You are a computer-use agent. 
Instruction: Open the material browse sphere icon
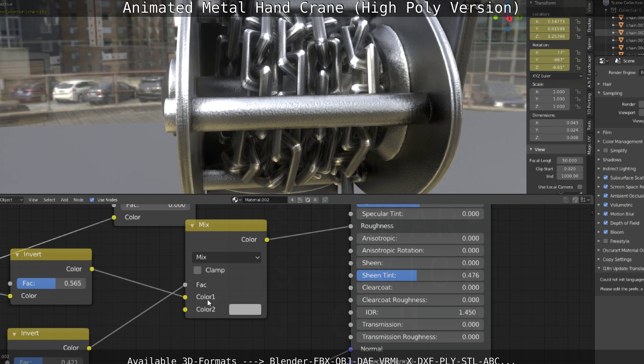237,200
